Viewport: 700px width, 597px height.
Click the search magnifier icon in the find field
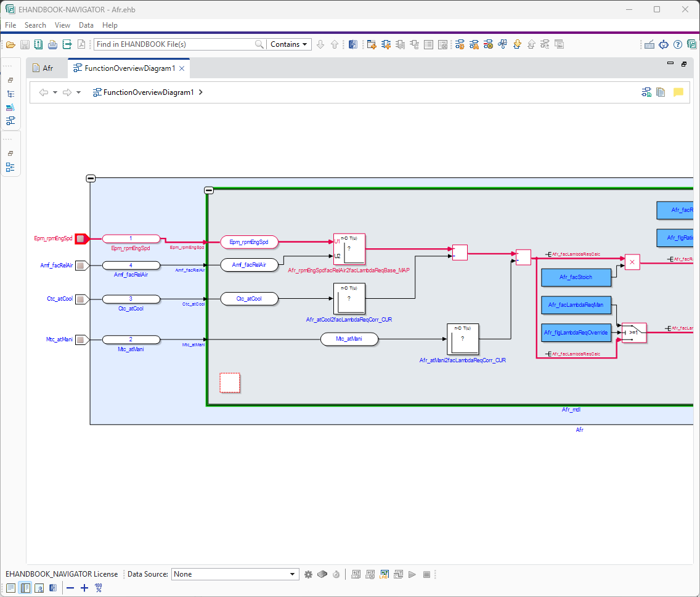coord(259,44)
